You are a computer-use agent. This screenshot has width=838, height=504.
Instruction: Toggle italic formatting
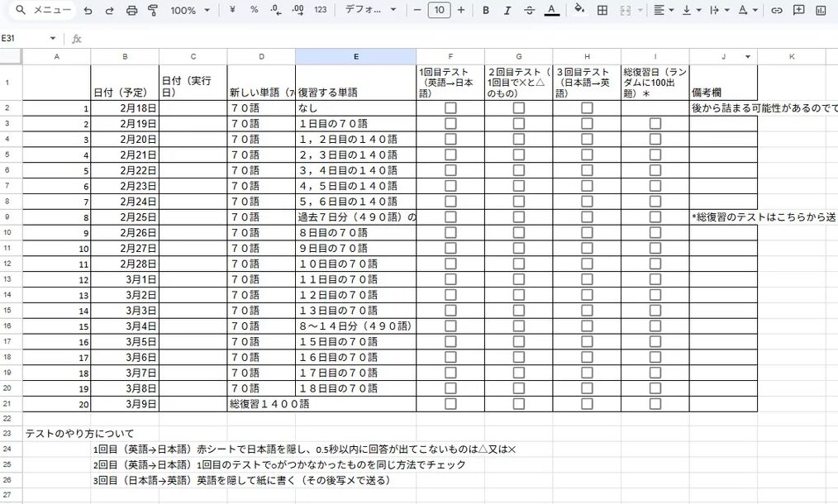pyautogui.click(x=507, y=10)
